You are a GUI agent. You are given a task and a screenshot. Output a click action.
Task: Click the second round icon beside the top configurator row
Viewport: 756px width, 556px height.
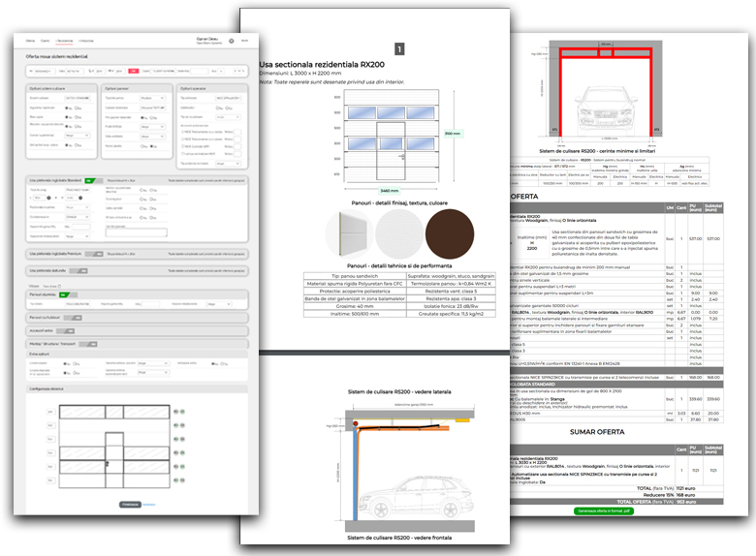coord(182,412)
